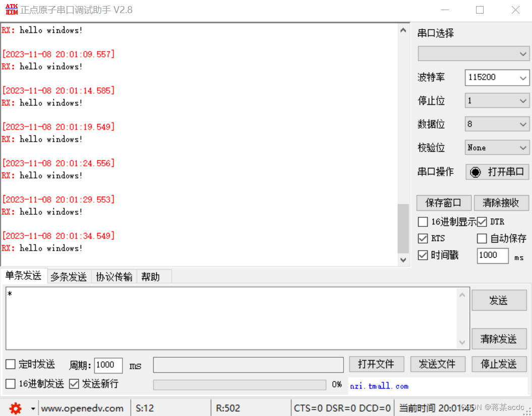
Task: Toggle the DTR checkbox
Action: click(x=482, y=221)
